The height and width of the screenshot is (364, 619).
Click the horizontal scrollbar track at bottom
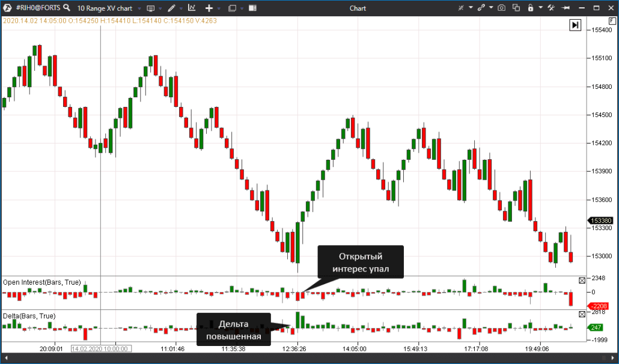pyautogui.click(x=300, y=359)
